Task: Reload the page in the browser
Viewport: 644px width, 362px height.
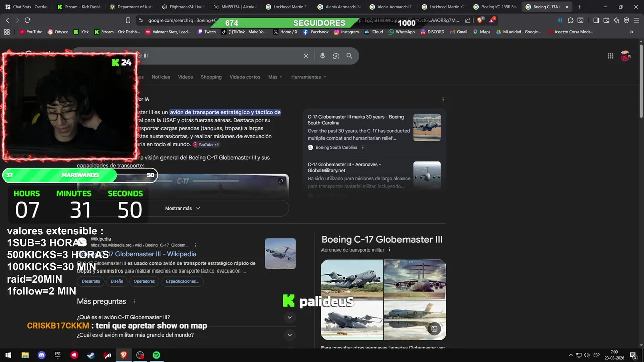Action: click(x=27, y=20)
